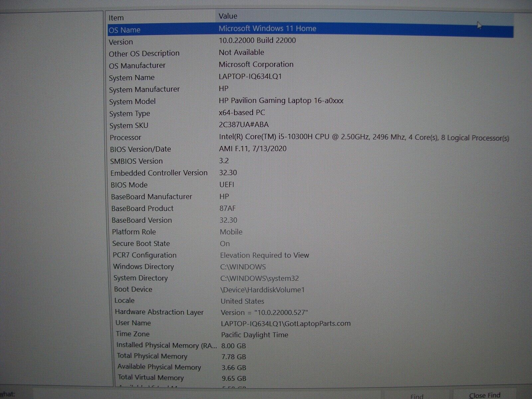This screenshot has height=399, width=532.
Task: Select the BIOS Mode row
Action: [311, 185]
